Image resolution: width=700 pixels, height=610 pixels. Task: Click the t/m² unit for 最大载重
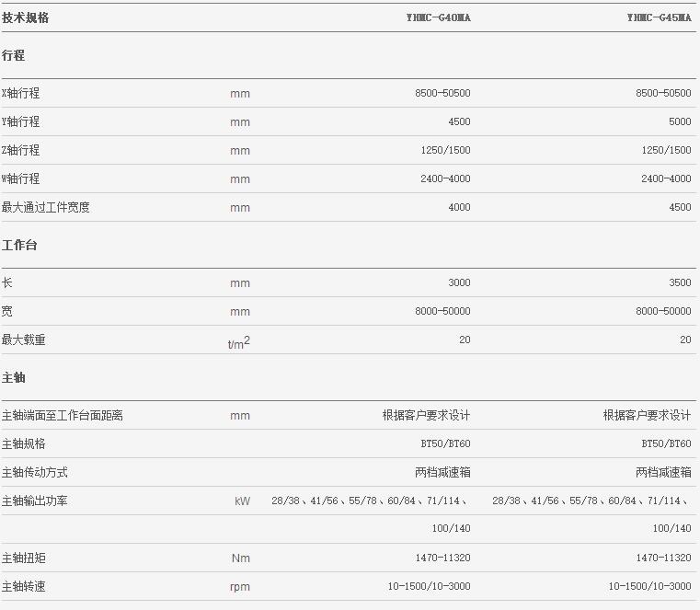tap(239, 342)
